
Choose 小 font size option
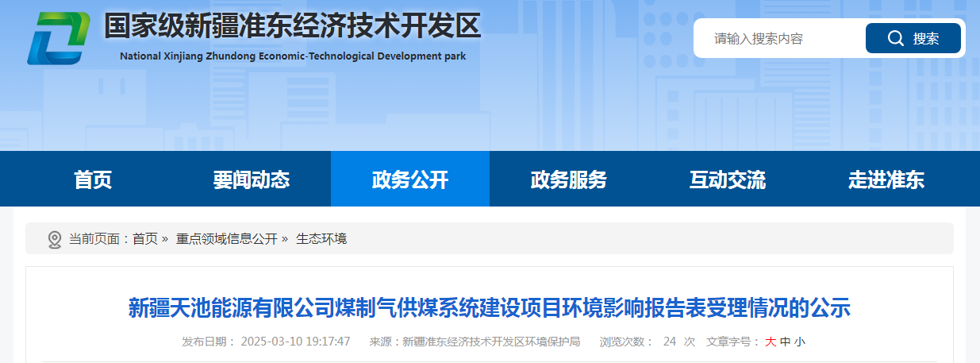click(x=799, y=342)
